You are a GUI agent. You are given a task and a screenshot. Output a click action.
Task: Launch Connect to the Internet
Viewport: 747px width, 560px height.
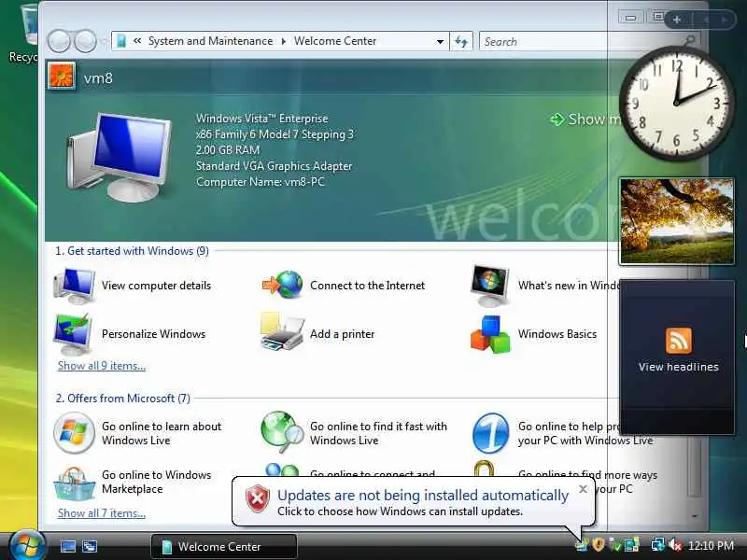click(x=343, y=286)
